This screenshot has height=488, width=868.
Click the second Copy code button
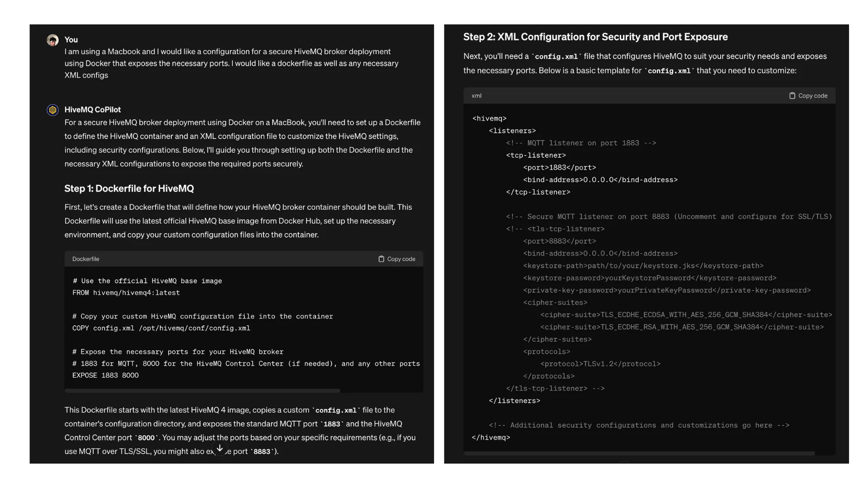pos(808,95)
